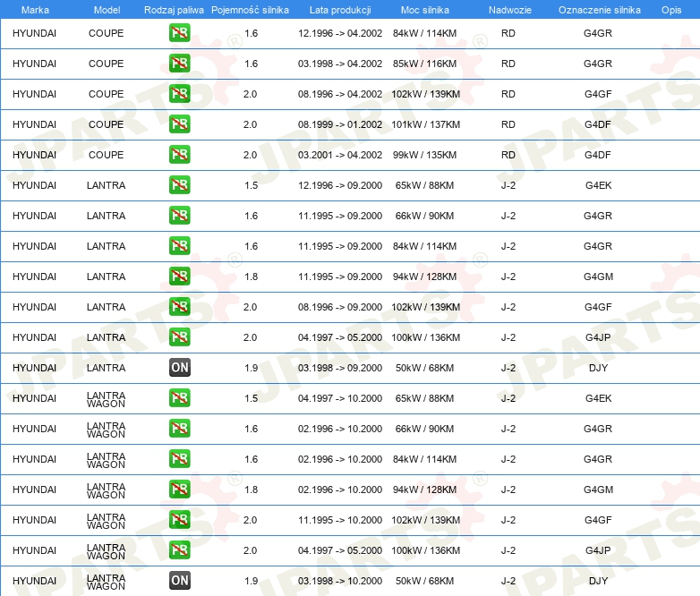
Task: Click petrol icon in LANTRA WAGON 94kW/128KM row
Action: point(179,490)
